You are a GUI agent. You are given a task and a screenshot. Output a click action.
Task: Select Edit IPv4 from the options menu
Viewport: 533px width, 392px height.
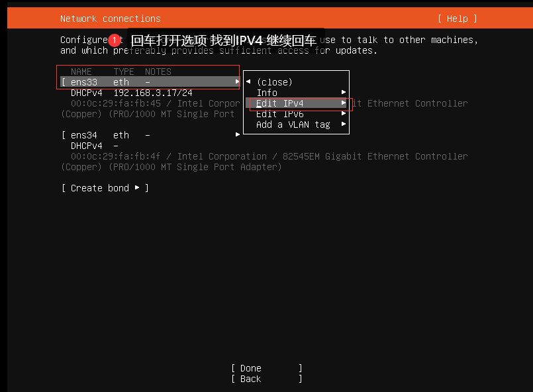281,103
